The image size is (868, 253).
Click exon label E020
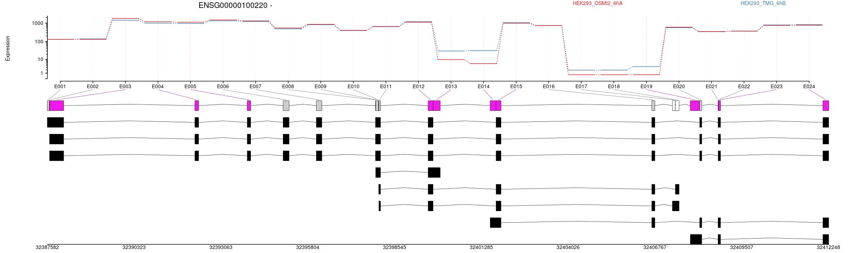679,86
